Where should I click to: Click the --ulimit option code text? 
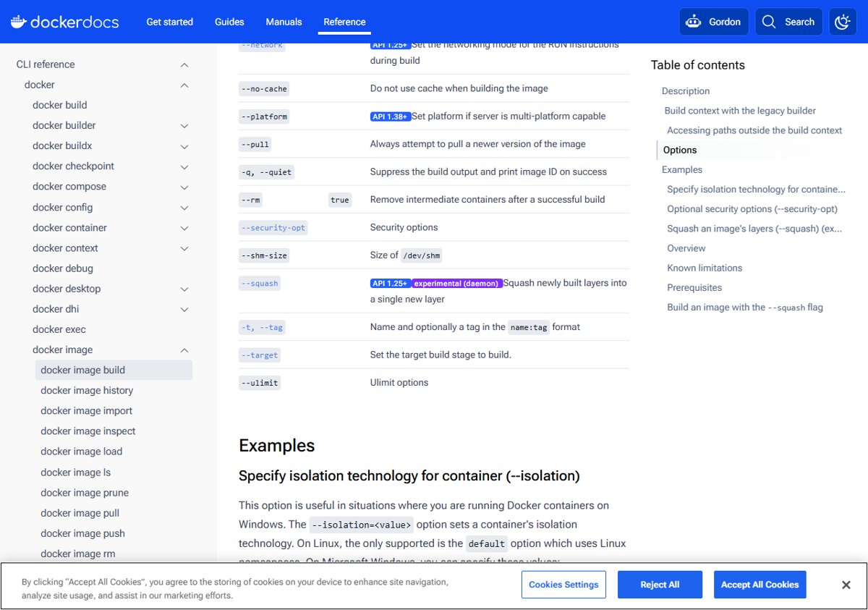(x=260, y=383)
